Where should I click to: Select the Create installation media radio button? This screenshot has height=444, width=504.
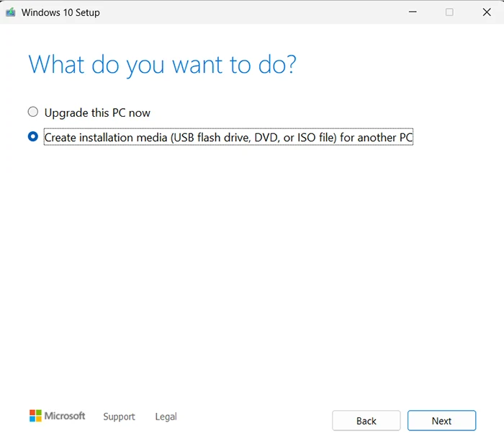(x=33, y=136)
